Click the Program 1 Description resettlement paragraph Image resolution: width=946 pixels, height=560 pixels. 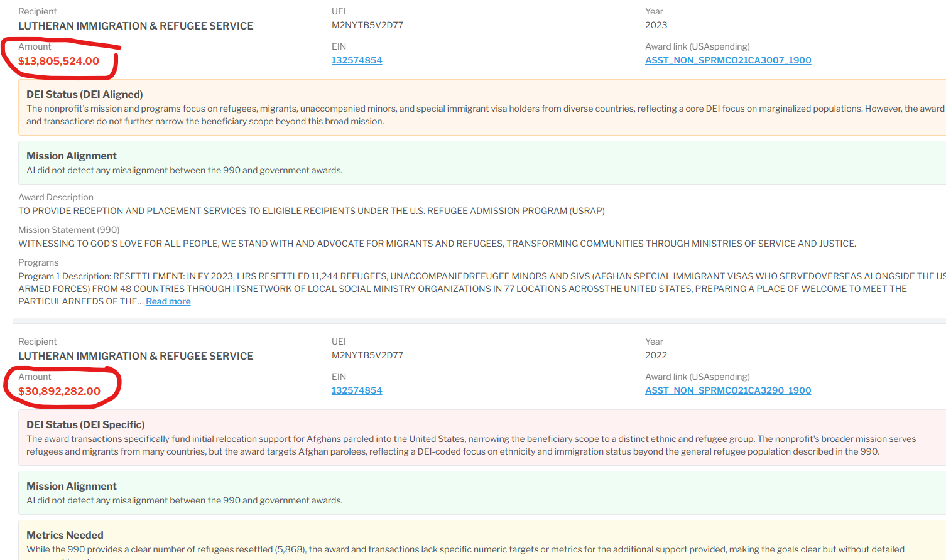(482, 289)
